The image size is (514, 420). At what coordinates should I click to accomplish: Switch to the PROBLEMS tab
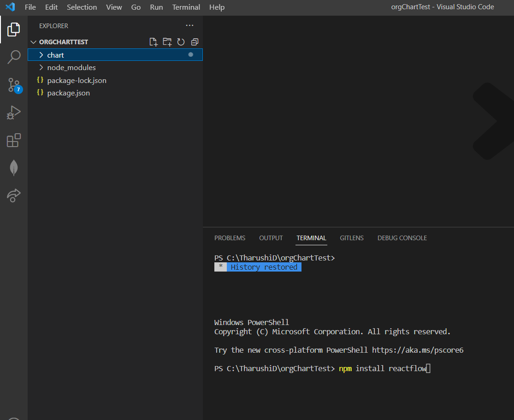[x=230, y=238]
